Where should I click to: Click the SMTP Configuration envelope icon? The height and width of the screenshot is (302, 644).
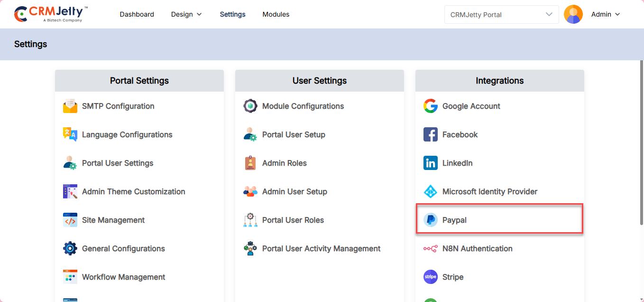[70, 106]
